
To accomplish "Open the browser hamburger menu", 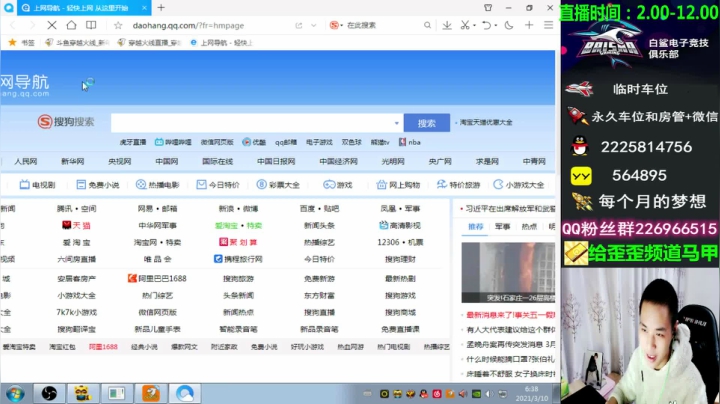I will [548, 25].
